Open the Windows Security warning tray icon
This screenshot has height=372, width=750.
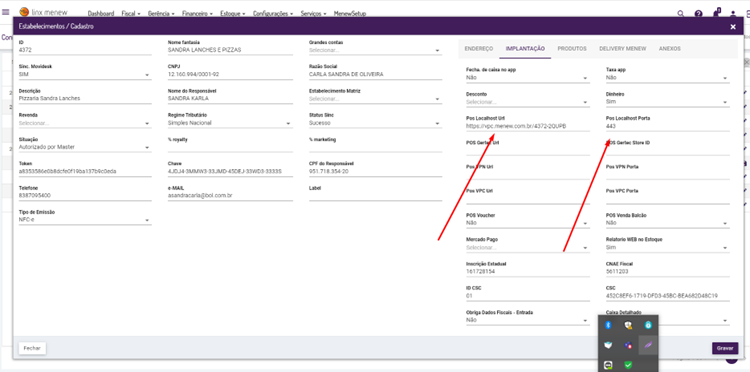click(x=628, y=325)
